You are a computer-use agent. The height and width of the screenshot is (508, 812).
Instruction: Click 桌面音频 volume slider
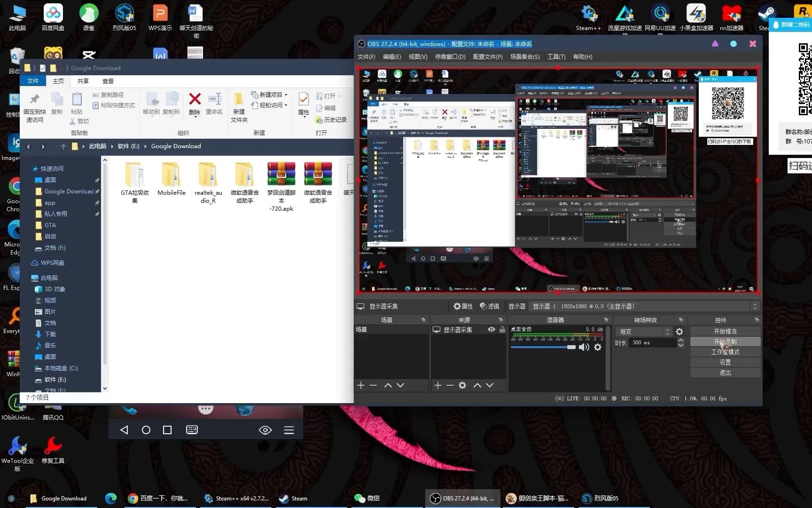pyautogui.click(x=543, y=347)
